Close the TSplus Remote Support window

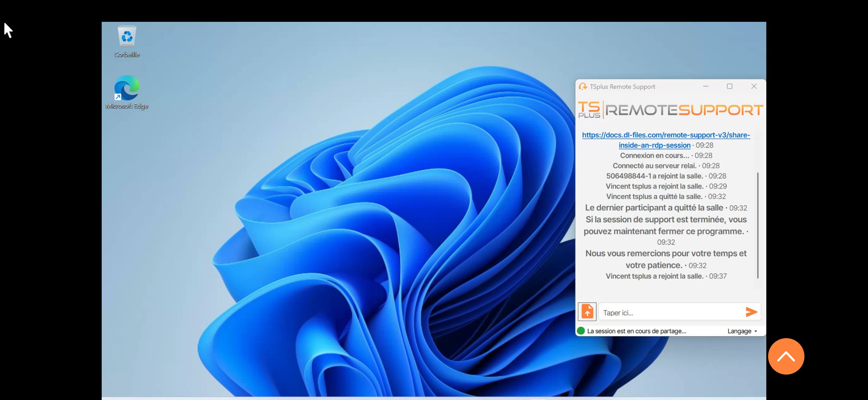[x=754, y=86]
